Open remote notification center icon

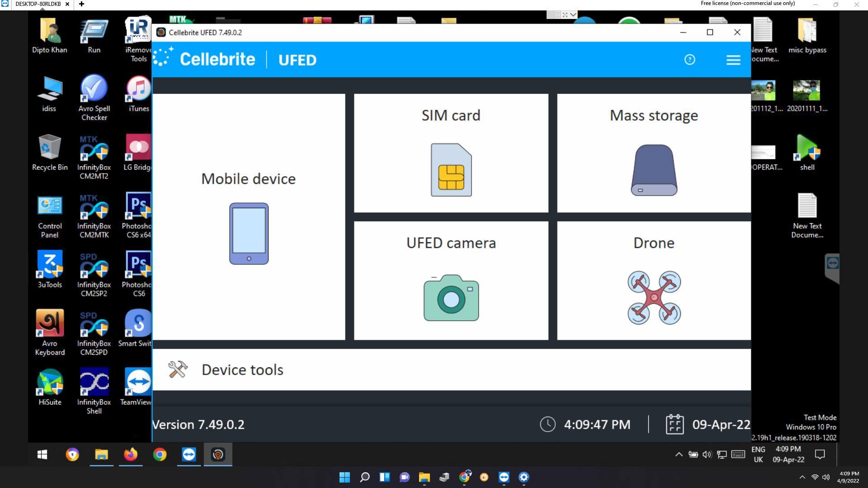pos(820,455)
